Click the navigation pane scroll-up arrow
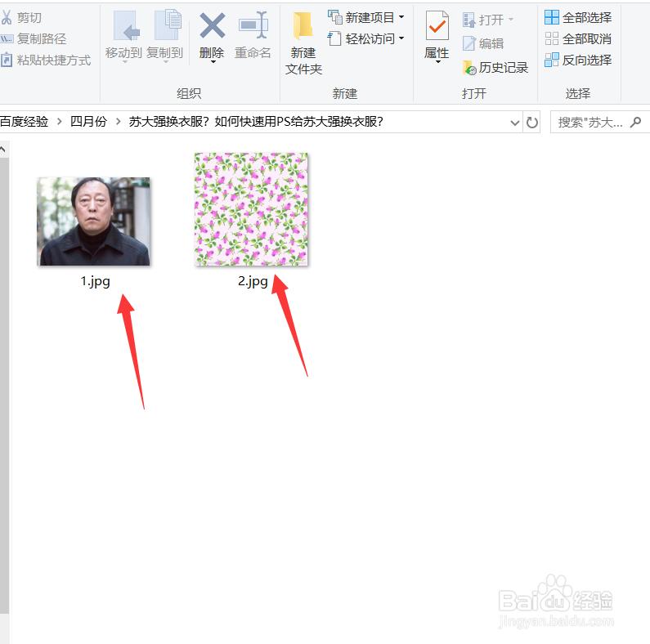Viewport: 650px width, 644px height. (x=3, y=150)
